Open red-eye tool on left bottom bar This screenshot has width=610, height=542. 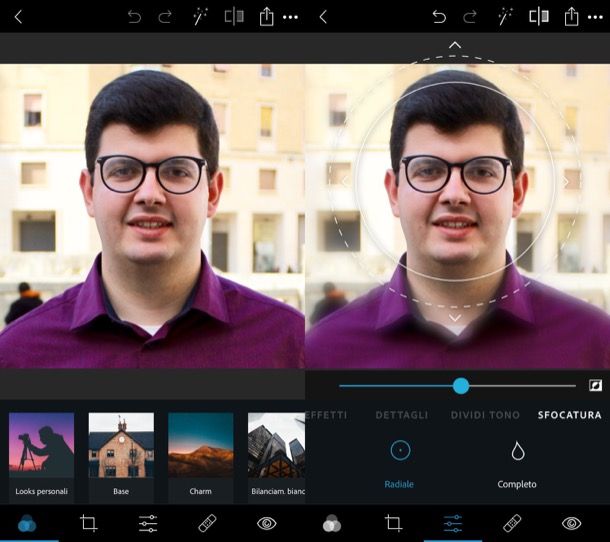(x=267, y=523)
